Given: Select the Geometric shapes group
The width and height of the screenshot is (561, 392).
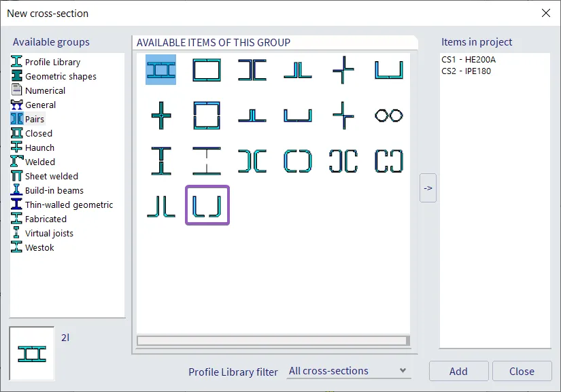Looking at the screenshot, I should (61, 76).
